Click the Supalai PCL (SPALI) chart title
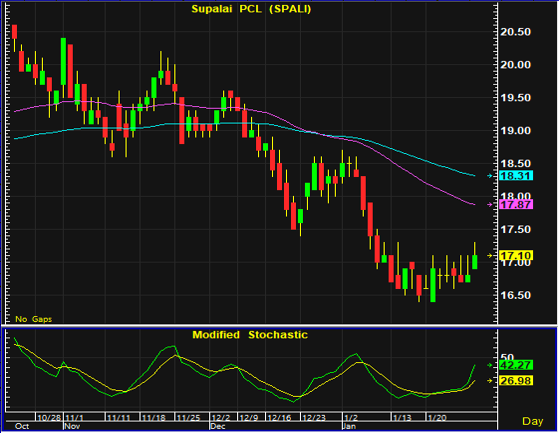559x433 pixels. click(251, 9)
